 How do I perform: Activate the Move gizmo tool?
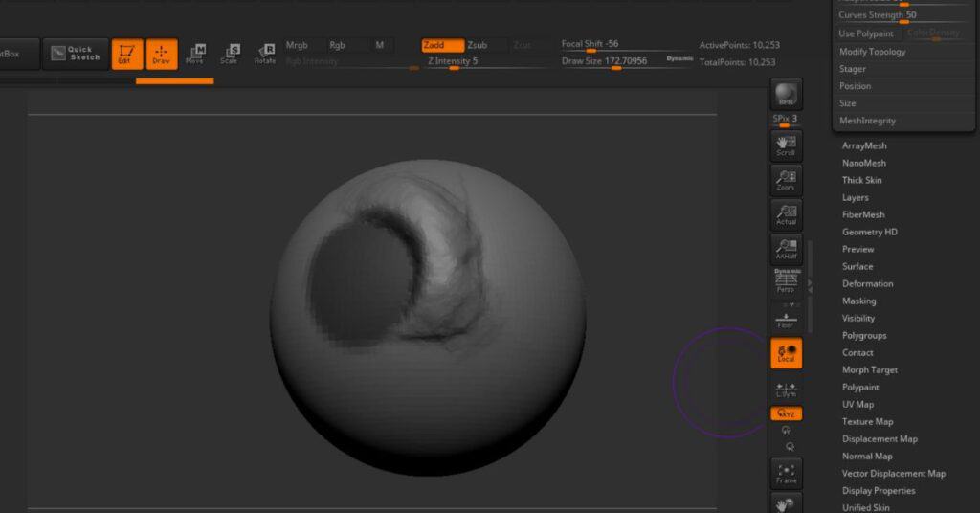pyautogui.click(x=195, y=54)
